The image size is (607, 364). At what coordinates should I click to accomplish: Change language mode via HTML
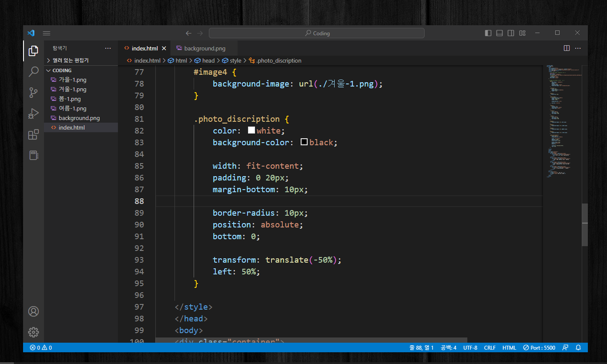(x=509, y=347)
